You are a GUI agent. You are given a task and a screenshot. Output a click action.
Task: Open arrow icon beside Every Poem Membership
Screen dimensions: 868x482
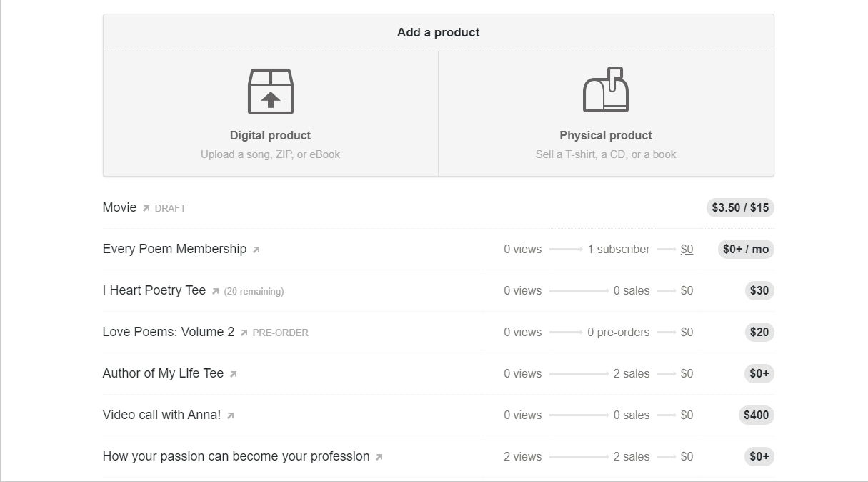pos(256,250)
